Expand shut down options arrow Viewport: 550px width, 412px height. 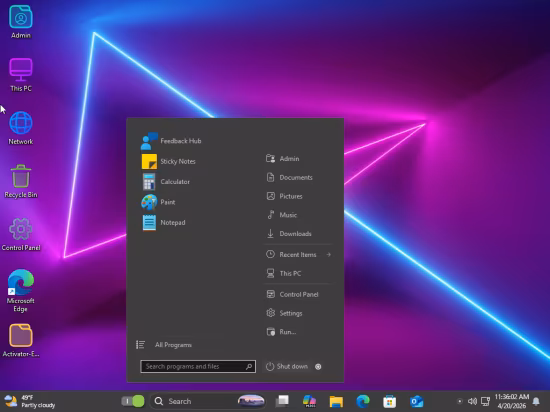pos(318,367)
